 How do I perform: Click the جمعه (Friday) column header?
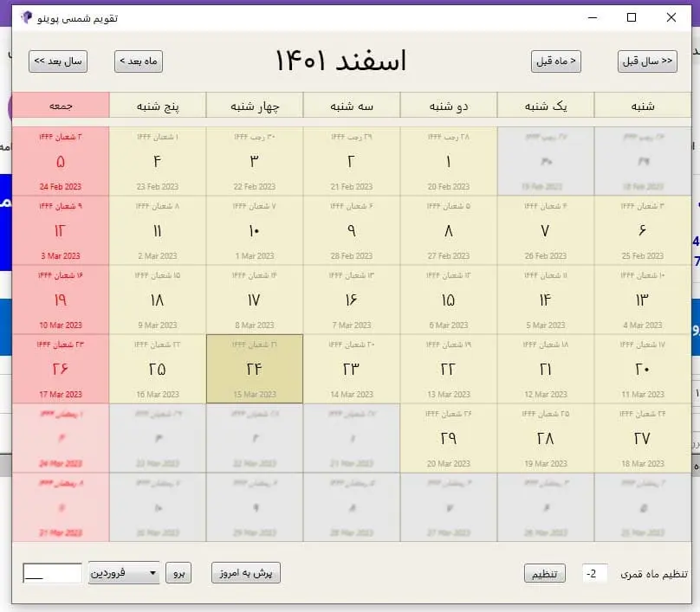[61, 106]
